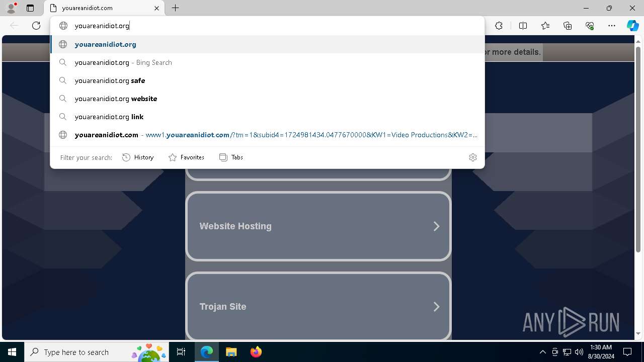Click the tray icon next to the hidden icons arrow
This screenshot has height=362, width=644.
tap(555, 352)
